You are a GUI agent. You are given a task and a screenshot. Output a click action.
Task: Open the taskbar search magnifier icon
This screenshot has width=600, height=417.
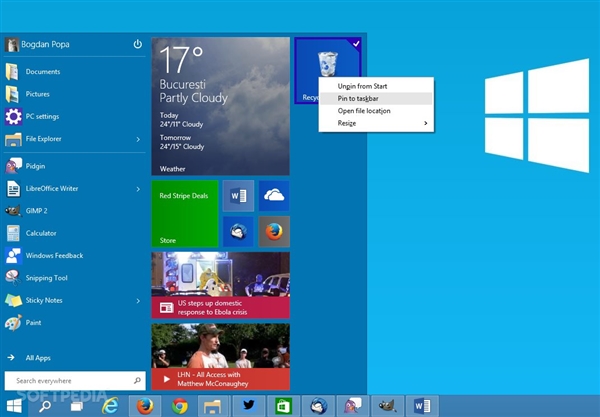pyautogui.click(x=45, y=406)
